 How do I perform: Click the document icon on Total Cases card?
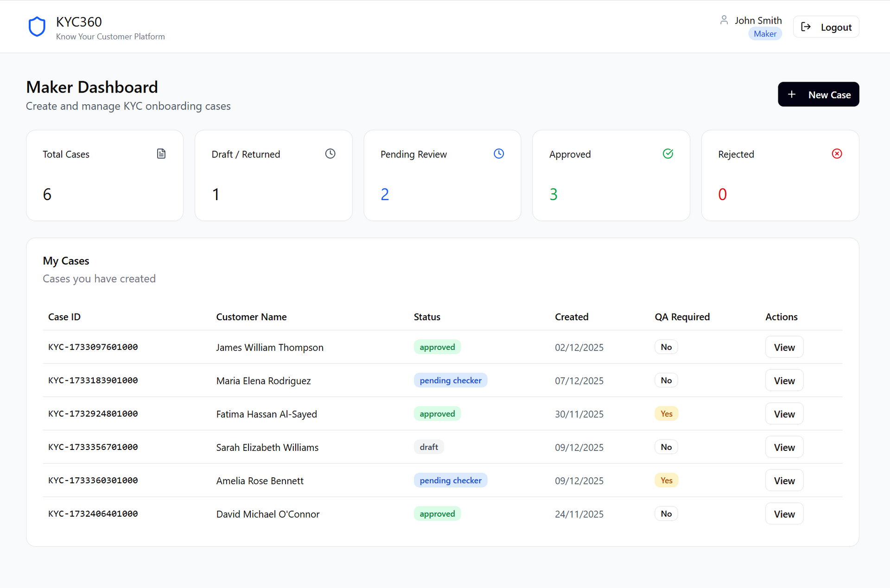[x=161, y=154]
